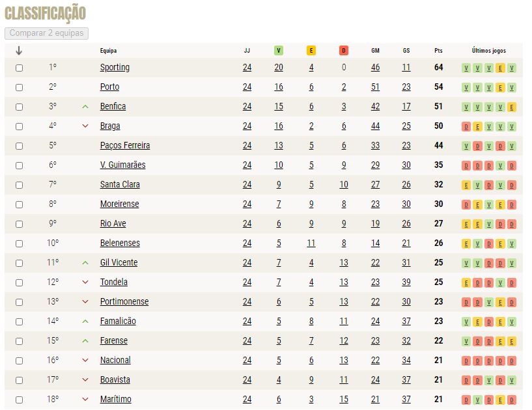Click the GM column header

375,51
